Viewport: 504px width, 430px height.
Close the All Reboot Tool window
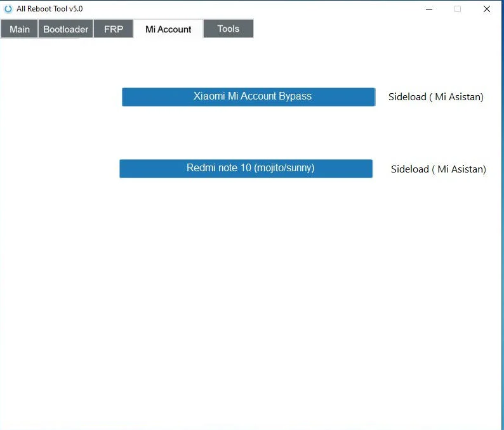click(x=487, y=9)
